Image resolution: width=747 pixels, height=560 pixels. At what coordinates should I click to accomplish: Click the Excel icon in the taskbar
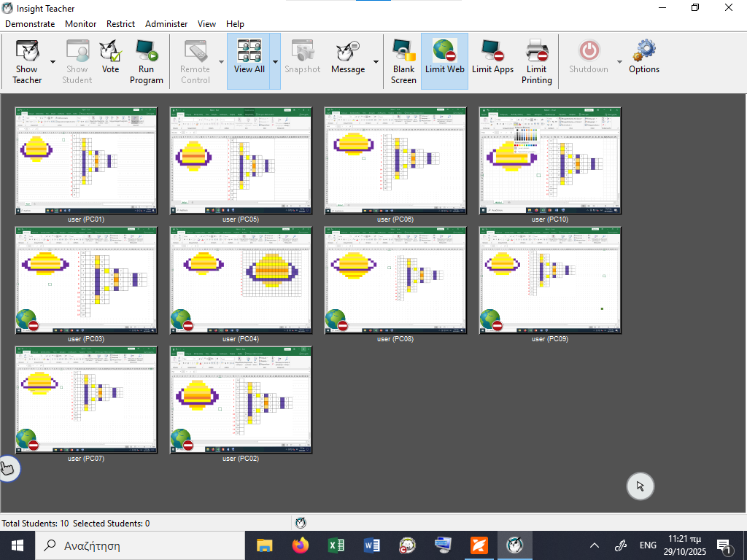336,545
